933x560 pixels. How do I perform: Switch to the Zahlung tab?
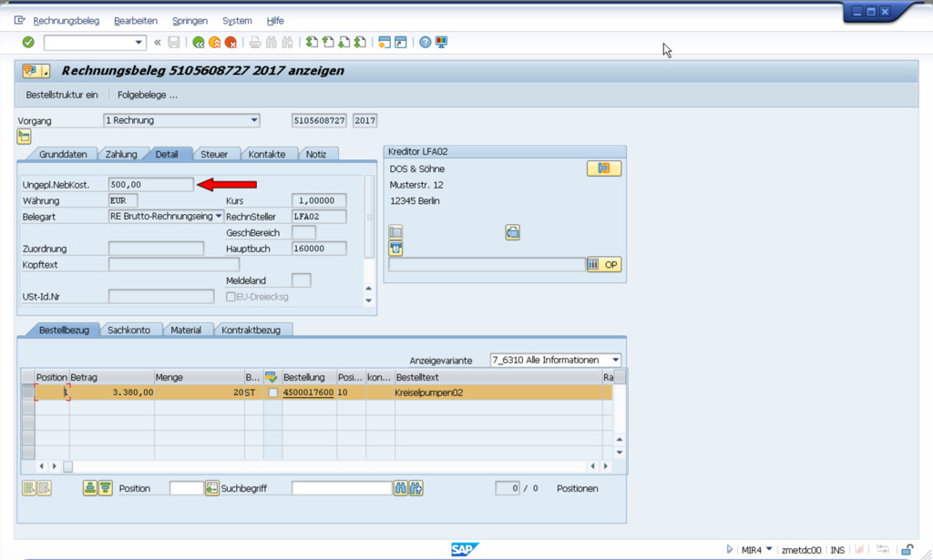pos(121,155)
